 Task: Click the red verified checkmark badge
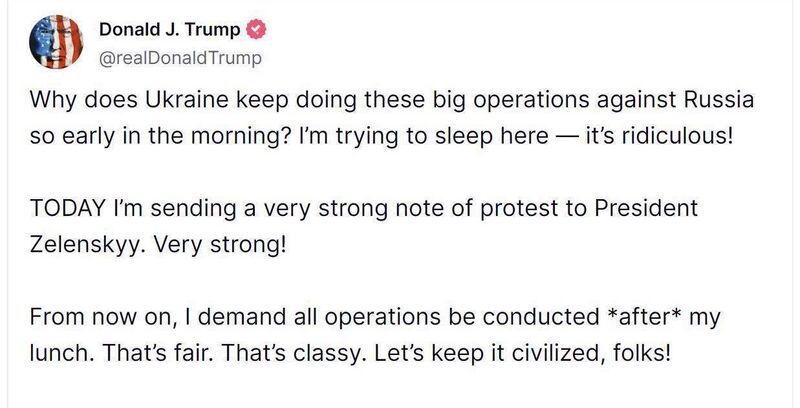256,30
